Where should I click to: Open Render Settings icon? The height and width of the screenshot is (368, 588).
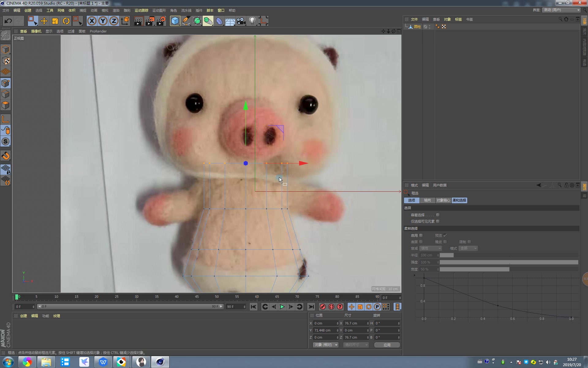[x=161, y=21]
